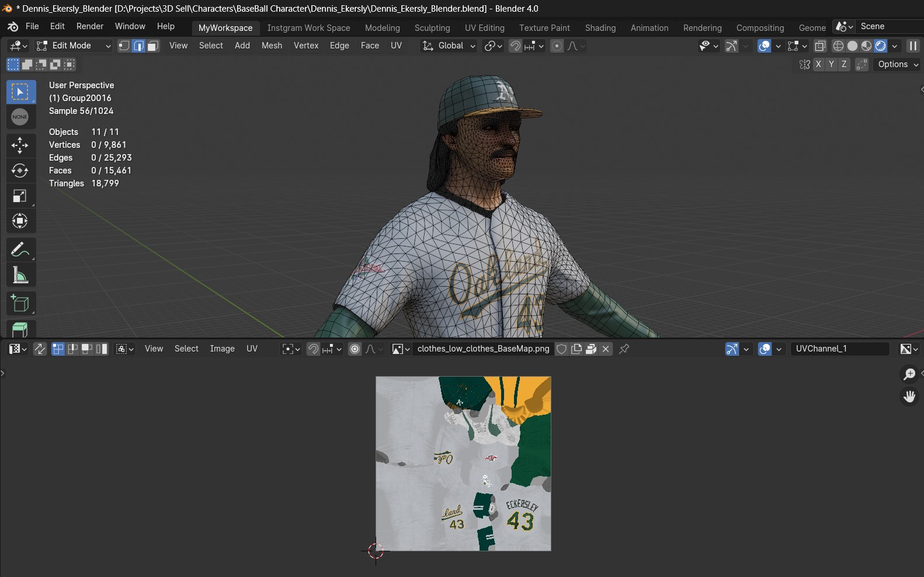Toggle X-Ray in viewport header
Image resolution: width=924 pixels, height=577 pixels.
[820, 46]
